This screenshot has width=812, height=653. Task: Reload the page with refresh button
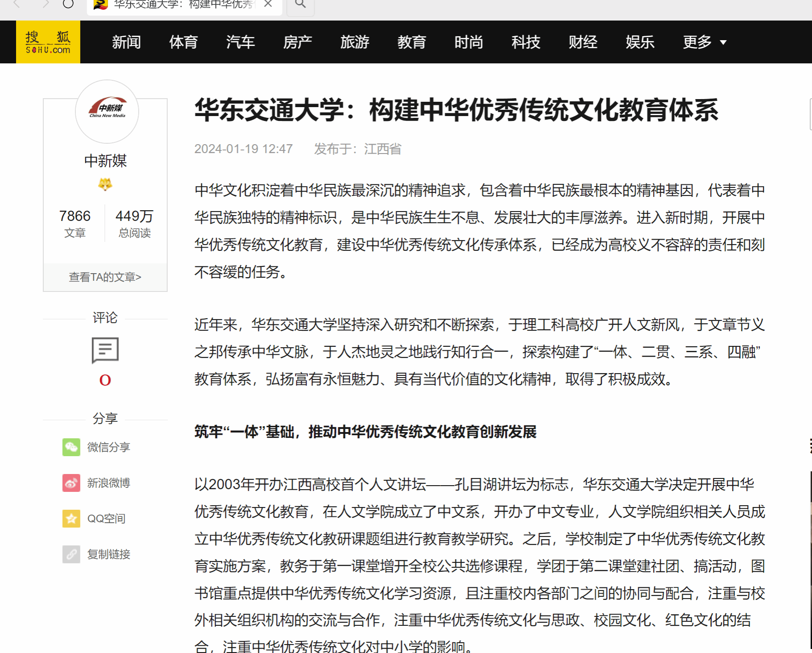(68, 4)
